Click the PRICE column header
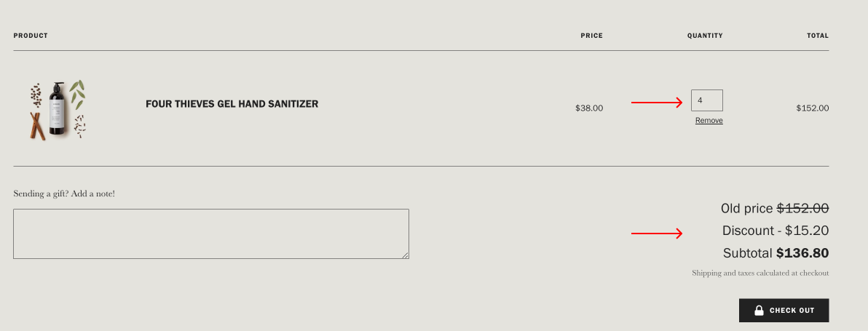 point(592,36)
